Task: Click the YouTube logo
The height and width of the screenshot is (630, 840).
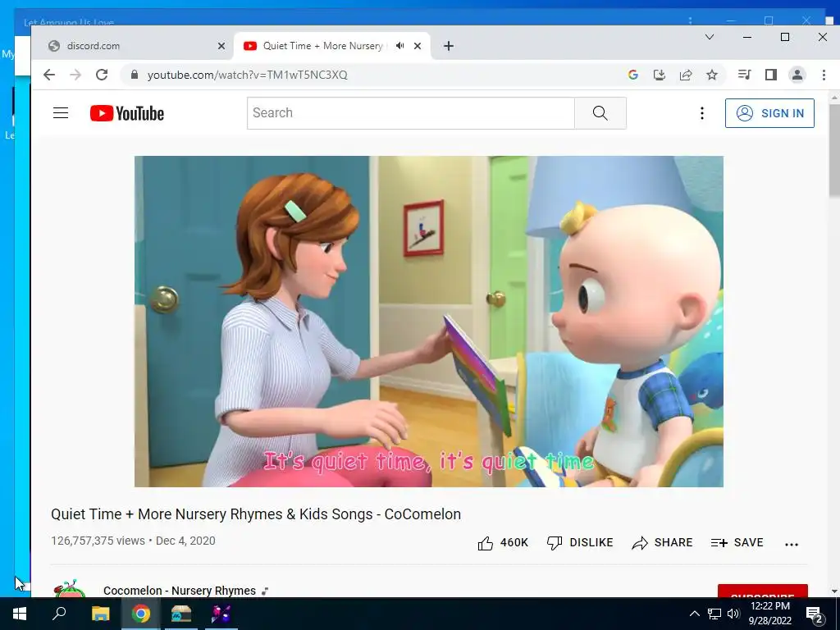Action: pyautogui.click(x=127, y=113)
